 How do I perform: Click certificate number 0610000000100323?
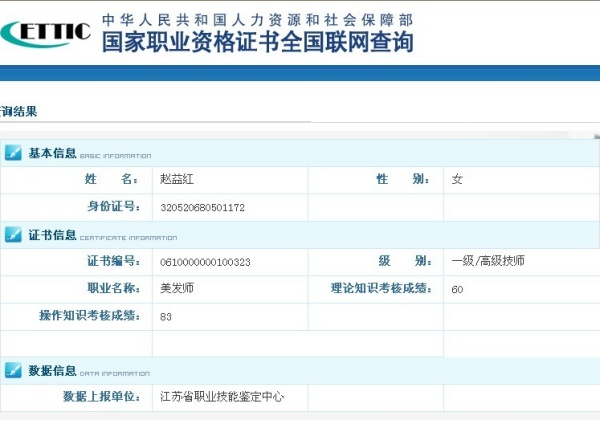tap(205, 262)
